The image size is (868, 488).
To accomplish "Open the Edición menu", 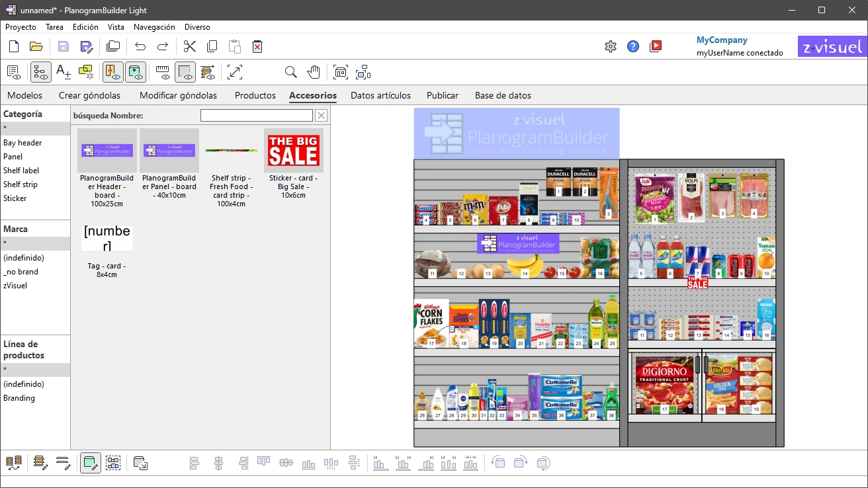I will [85, 27].
